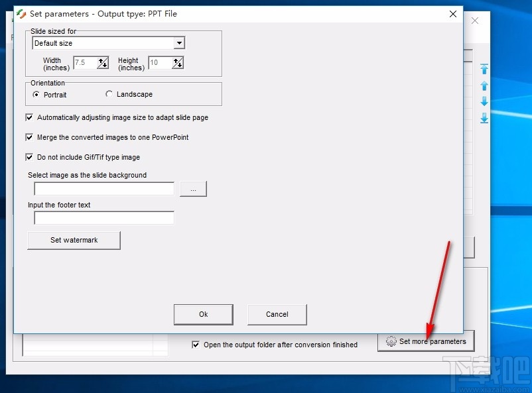This screenshot has width=532, height=393.
Task: Move selected item up one position
Action: pos(484,85)
